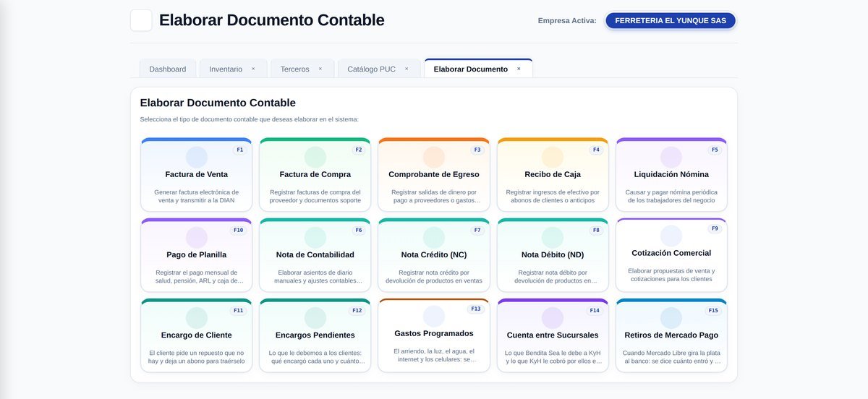This screenshot has height=399, width=868.
Task: Open the Cuenta entre Sucursales card title
Action: tap(553, 335)
